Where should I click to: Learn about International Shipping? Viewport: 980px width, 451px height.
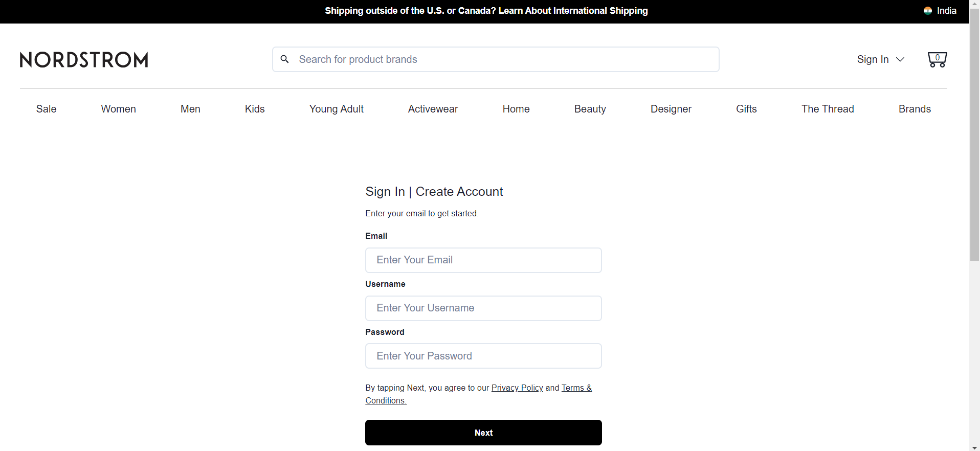(x=573, y=11)
